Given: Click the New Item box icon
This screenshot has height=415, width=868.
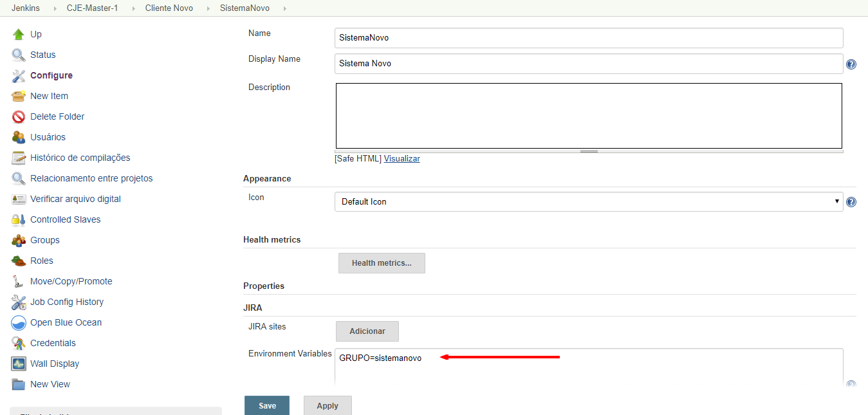Looking at the screenshot, I should [x=18, y=96].
